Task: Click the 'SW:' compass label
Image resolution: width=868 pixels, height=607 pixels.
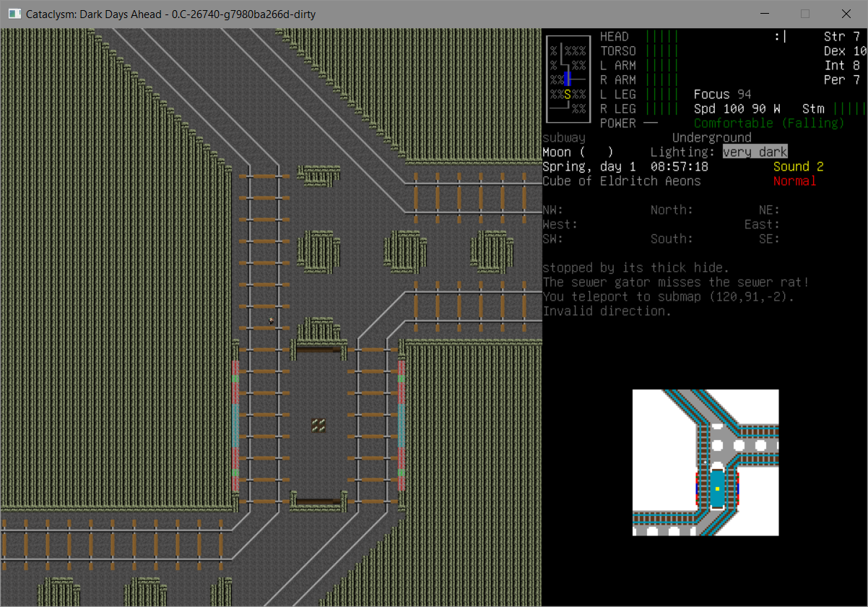Action: point(552,238)
